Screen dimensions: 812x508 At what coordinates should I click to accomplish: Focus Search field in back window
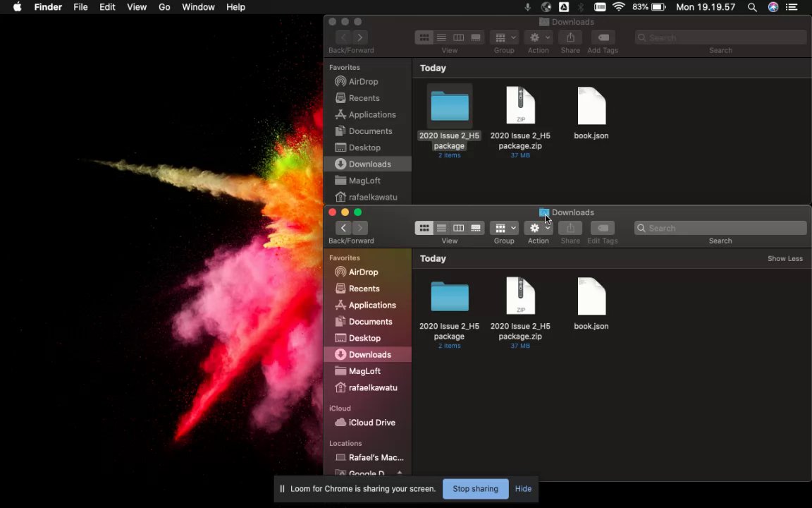click(720, 37)
